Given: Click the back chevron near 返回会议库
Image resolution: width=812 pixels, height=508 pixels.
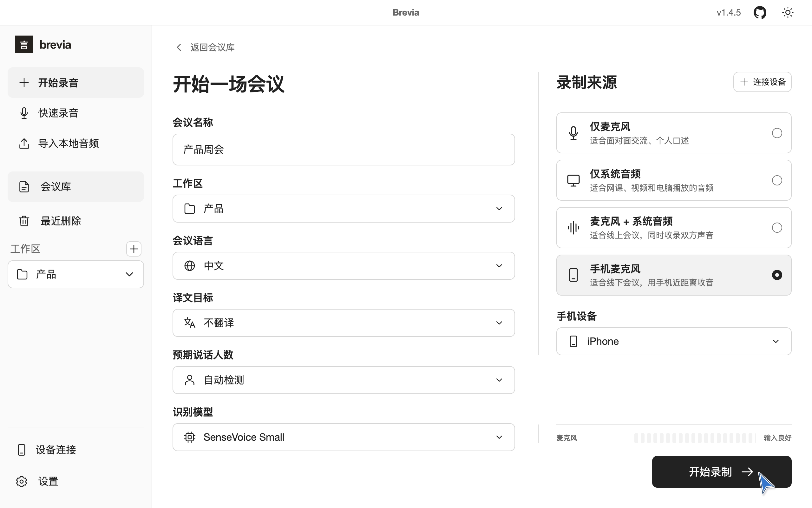Looking at the screenshot, I should pyautogui.click(x=179, y=47).
